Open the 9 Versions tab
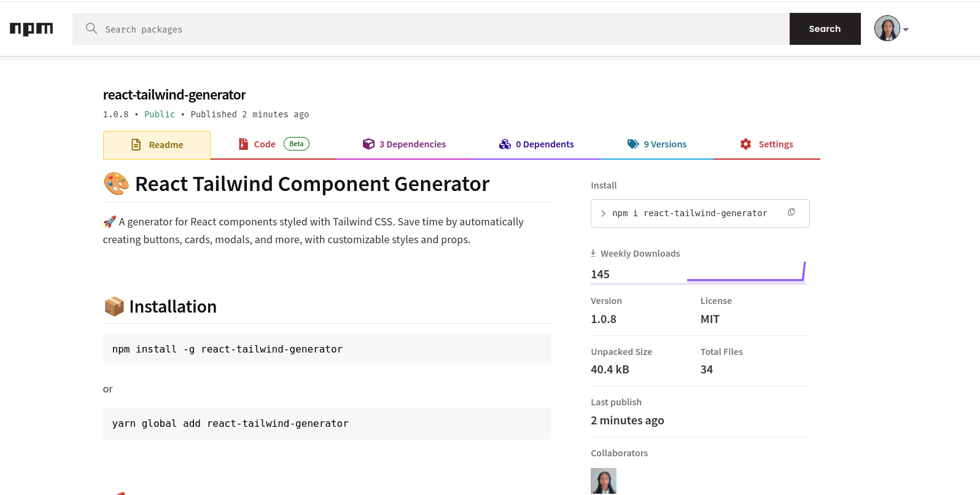This screenshot has width=980, height=495. [x=657, y=144]
